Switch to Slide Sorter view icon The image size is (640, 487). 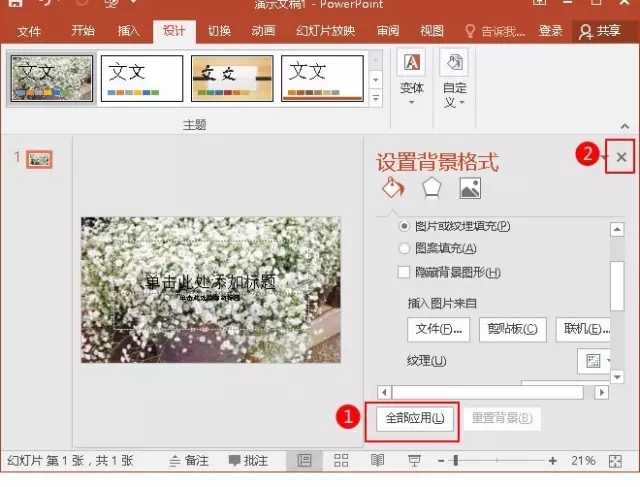pyautogui.click(x=341, y=460)
